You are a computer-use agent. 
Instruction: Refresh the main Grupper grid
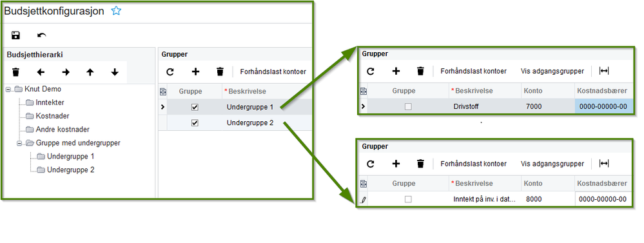coord(170,72)
